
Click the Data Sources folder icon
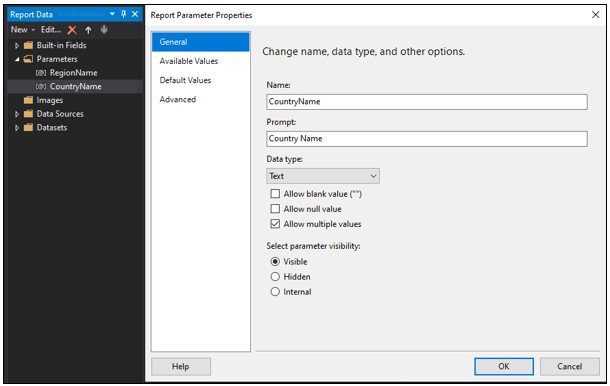pos(28,114)
